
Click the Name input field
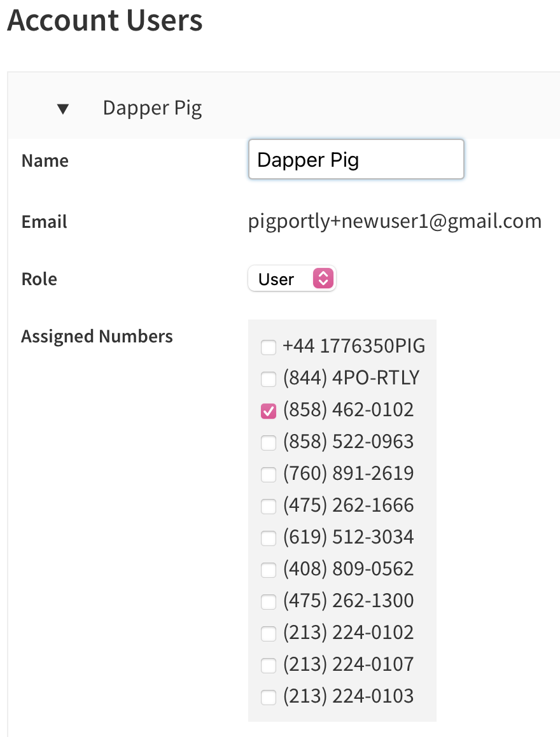click(x=356, y=159)
